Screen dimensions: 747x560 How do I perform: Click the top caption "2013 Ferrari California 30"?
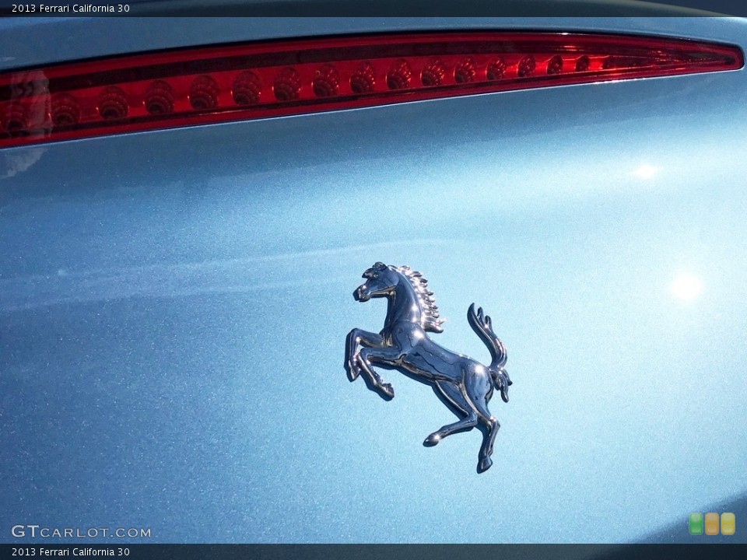(x=71, y=8)
